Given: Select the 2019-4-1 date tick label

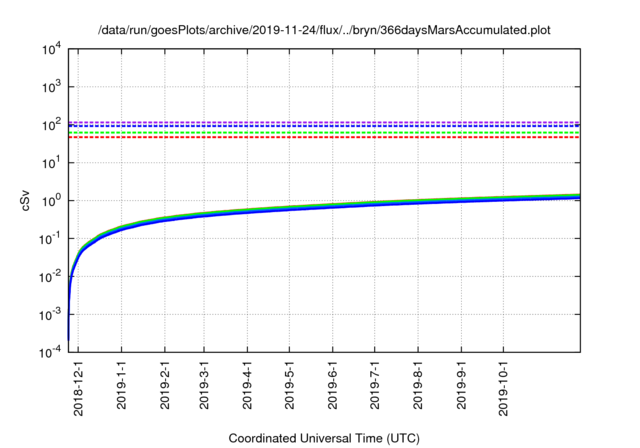Looking at the screenshot, I should [246, 386].
